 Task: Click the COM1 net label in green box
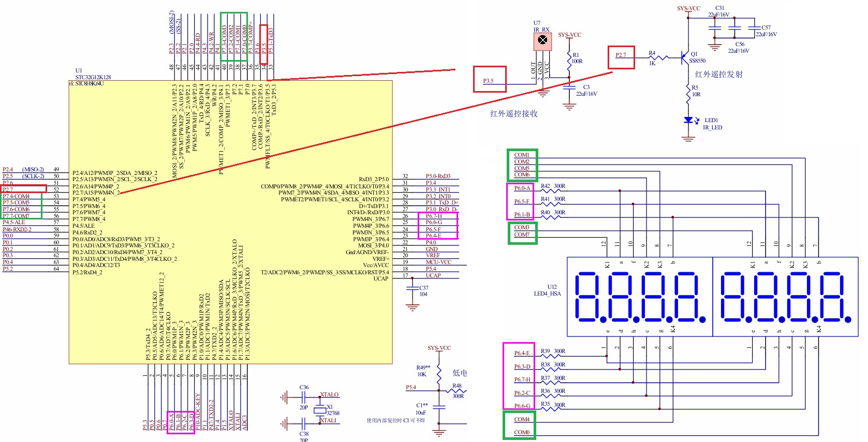521,155
